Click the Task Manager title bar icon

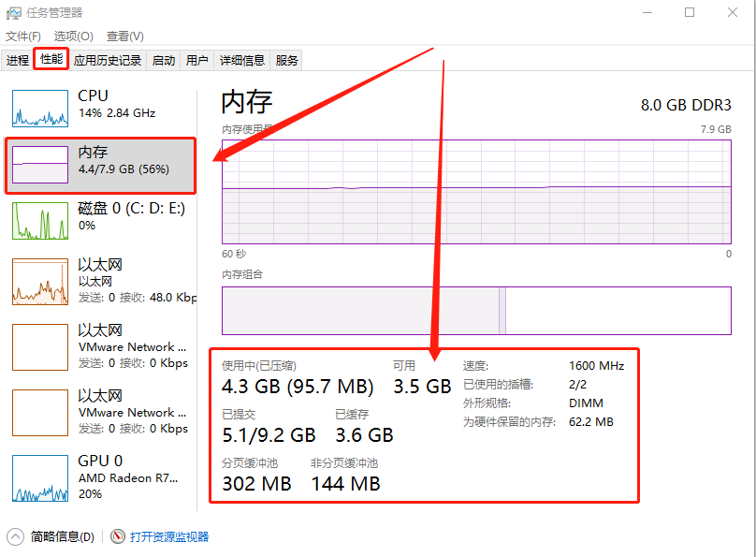tap(14, 13)
